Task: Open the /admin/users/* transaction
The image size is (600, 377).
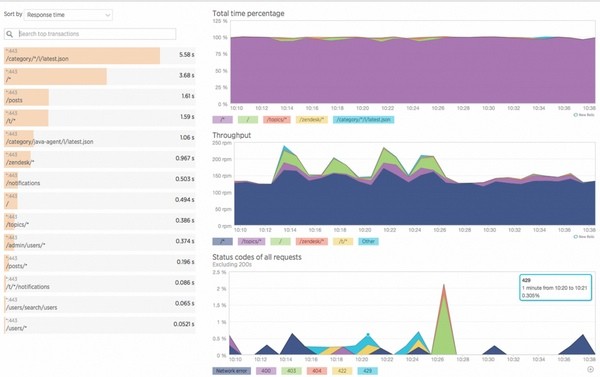Action: 99,242
